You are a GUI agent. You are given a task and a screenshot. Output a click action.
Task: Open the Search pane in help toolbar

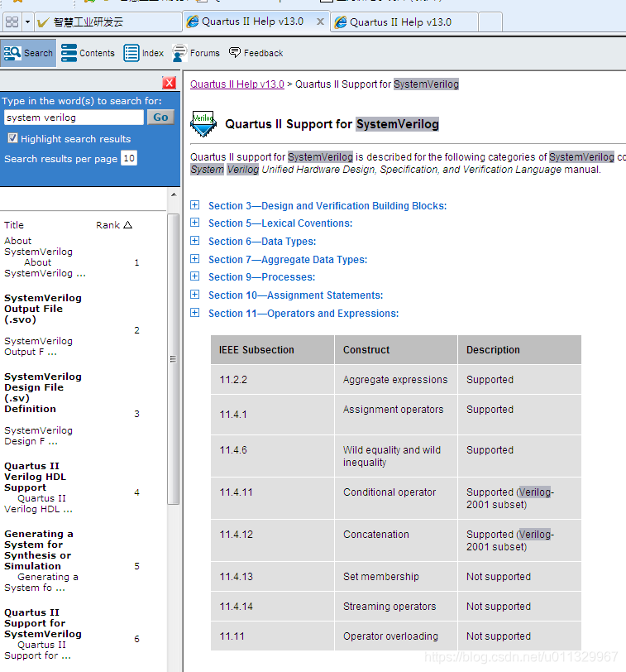pyautogui.click(x=28, y=53)
